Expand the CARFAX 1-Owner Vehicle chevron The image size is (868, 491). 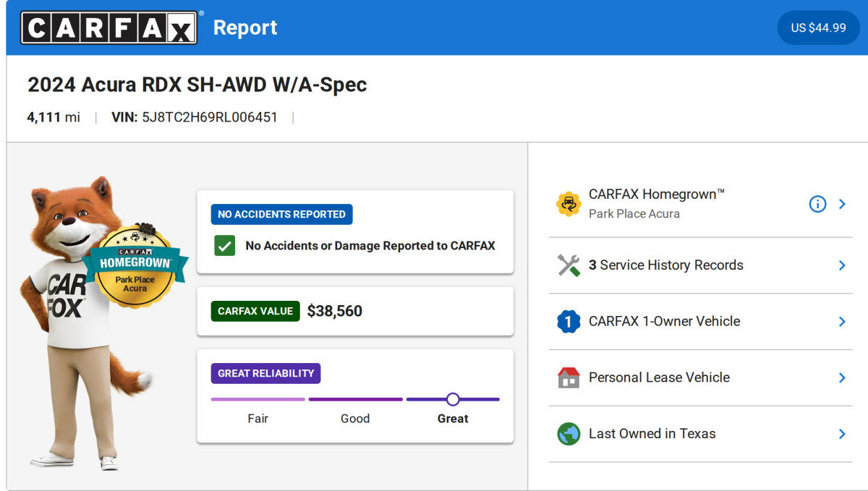point(842,321)
